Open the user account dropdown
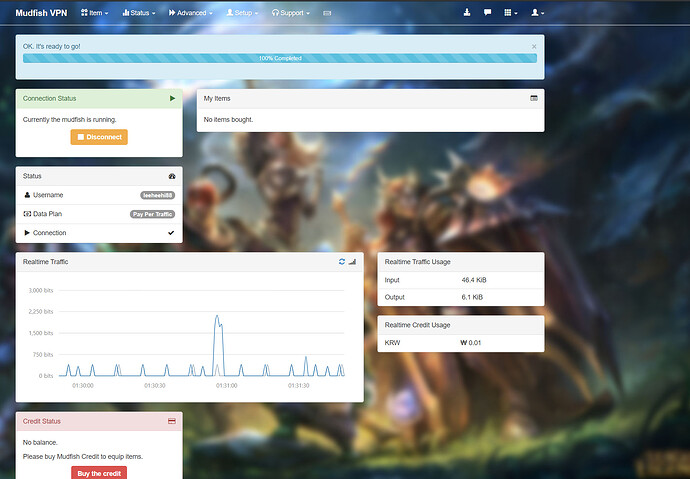This screenshot has height=479, width=690. click(538, 13)
